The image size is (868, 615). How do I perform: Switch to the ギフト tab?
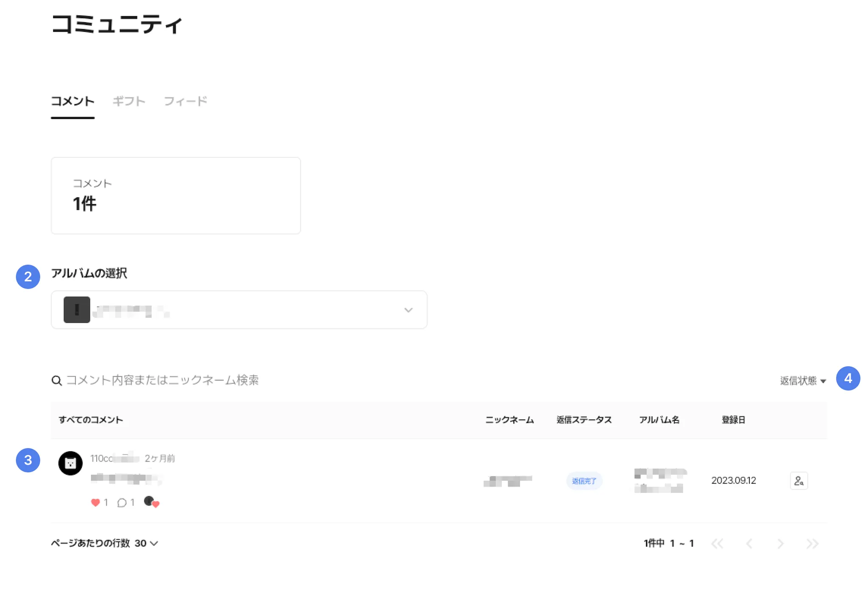click(x=129, y=101)
